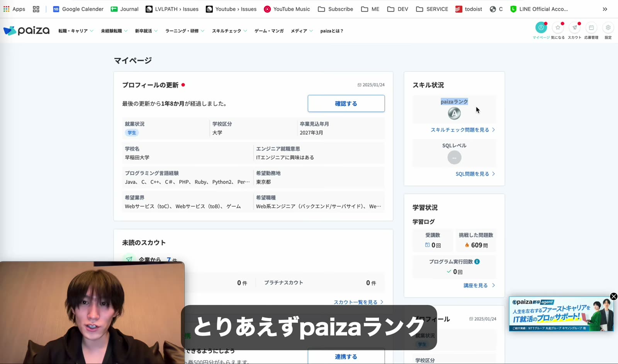Open the Google Calender bookmark
618x364 pixels.
[x=78, y=9]
